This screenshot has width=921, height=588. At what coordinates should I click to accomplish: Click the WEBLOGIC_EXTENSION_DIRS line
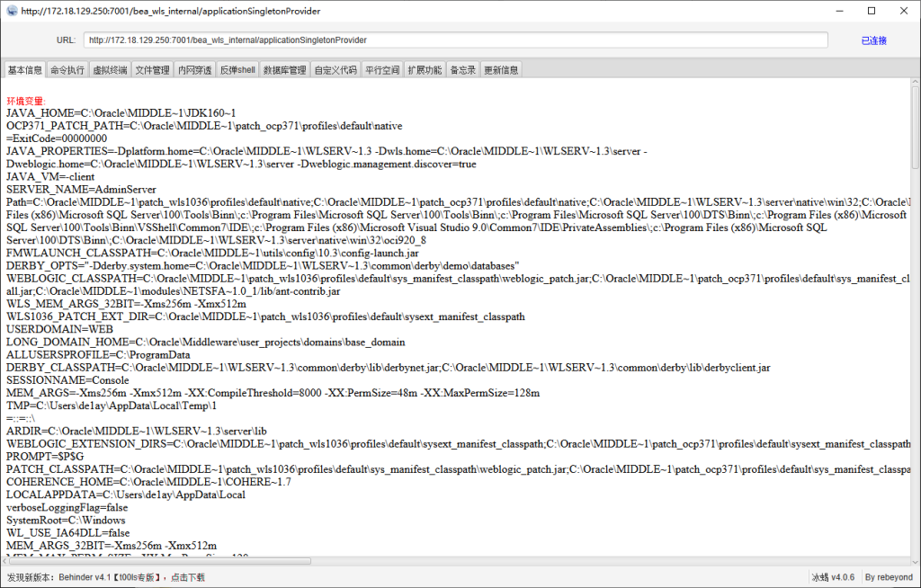pyautogui.click(x=458, y=443)
